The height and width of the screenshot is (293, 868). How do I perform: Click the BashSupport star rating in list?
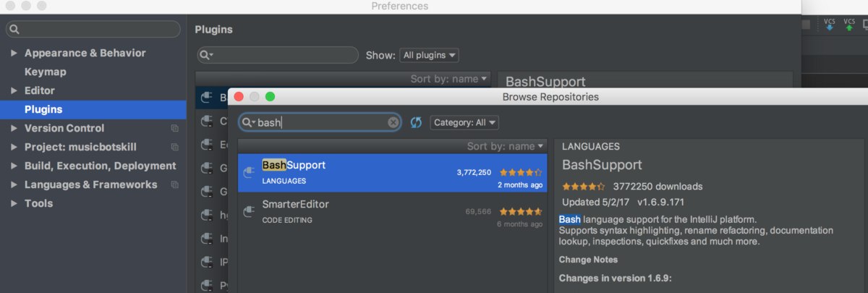(x=520, y=172)
